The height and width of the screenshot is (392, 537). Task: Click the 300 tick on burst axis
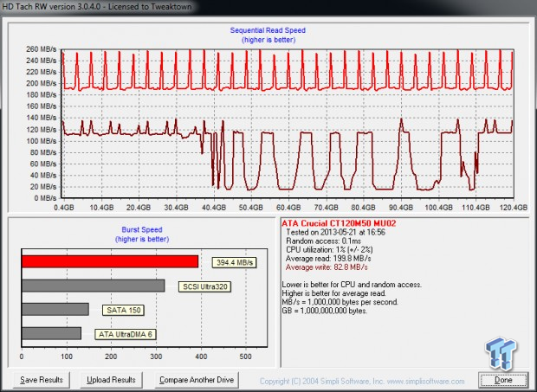pyautogui.click(x=156, y=357)
